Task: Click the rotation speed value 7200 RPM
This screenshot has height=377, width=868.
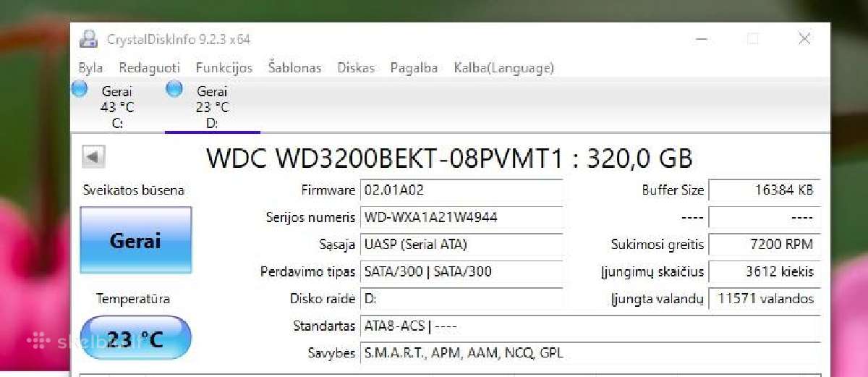Action: 765,244
